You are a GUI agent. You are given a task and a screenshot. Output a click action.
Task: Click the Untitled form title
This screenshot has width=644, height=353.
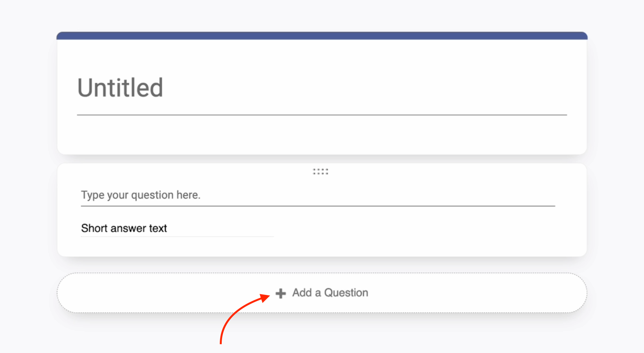[x=120, y=88]
